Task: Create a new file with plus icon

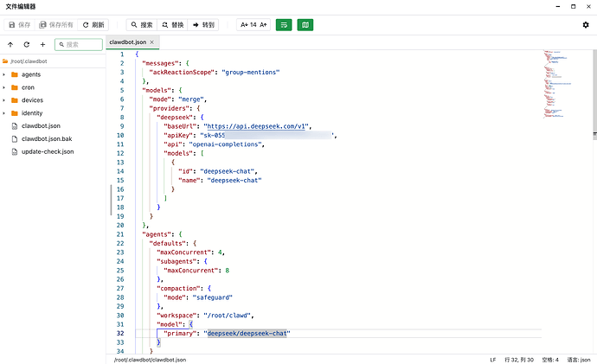Action: coord(42,44)
